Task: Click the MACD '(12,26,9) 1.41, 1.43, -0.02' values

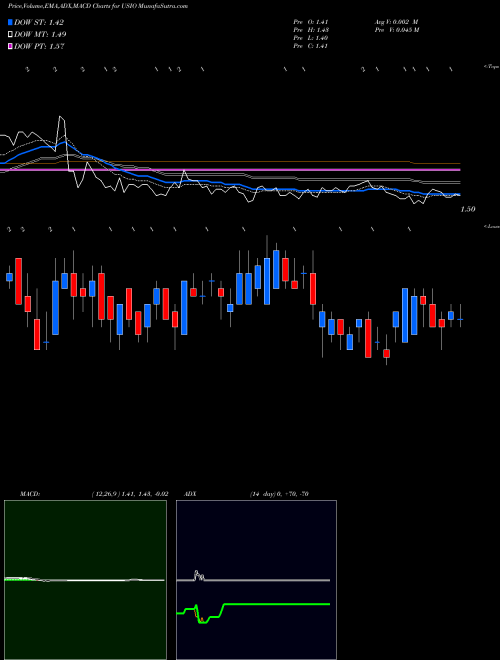Action: (130, 494)
